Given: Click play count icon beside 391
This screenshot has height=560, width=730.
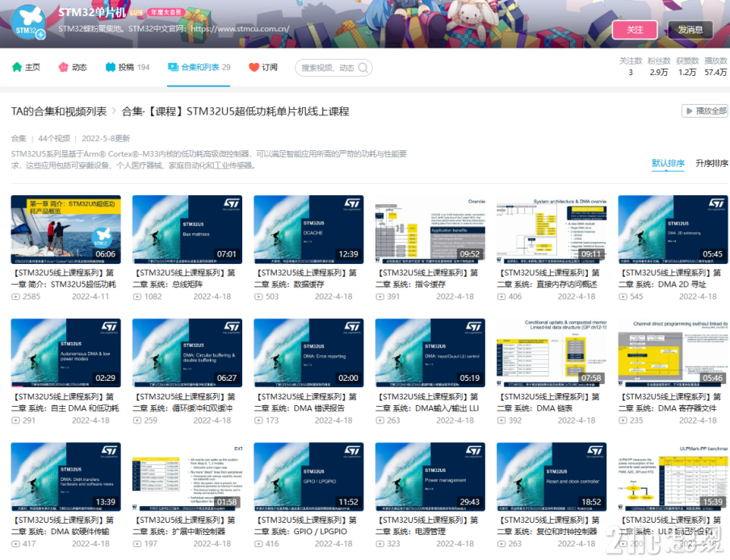Looking at the screenshot, I should tap(380, 297).
